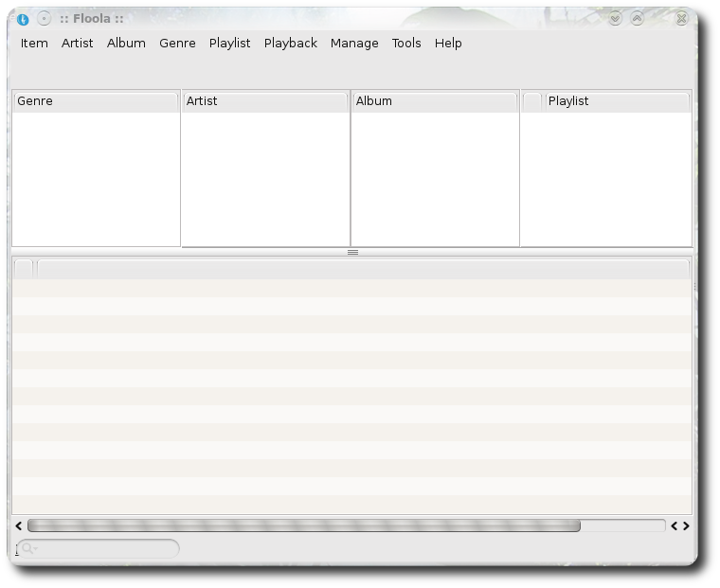Open the Tools menu

[x=406, y=44]
